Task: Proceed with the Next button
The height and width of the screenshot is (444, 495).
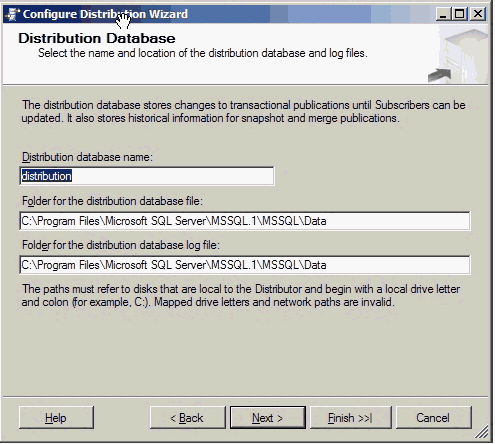Action: (268, 418)
